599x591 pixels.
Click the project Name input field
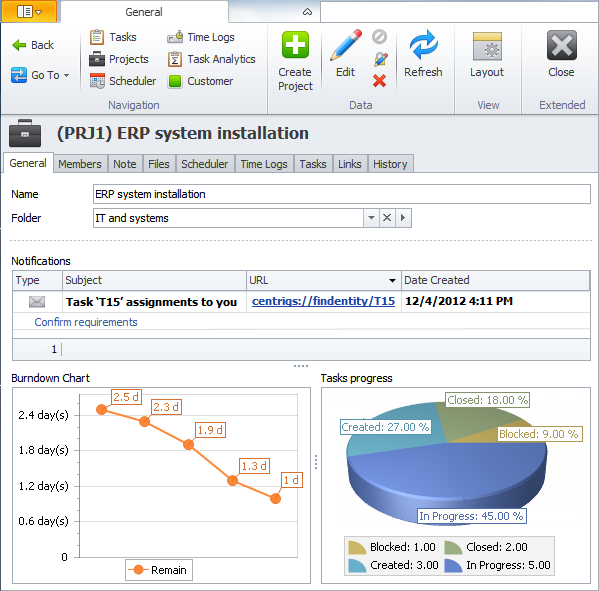point(342,194)
